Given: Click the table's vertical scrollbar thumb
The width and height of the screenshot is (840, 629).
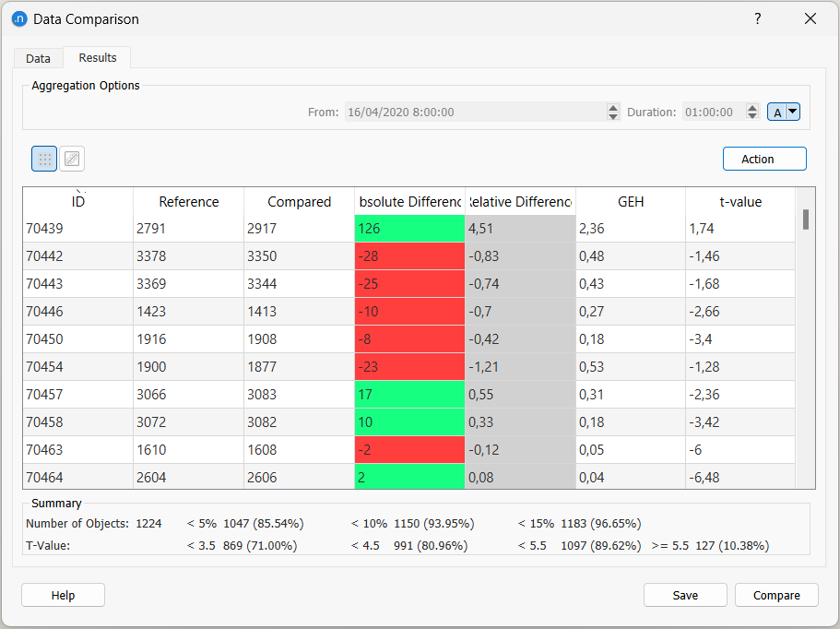Looking at the screenshot, I should (805, 220).
